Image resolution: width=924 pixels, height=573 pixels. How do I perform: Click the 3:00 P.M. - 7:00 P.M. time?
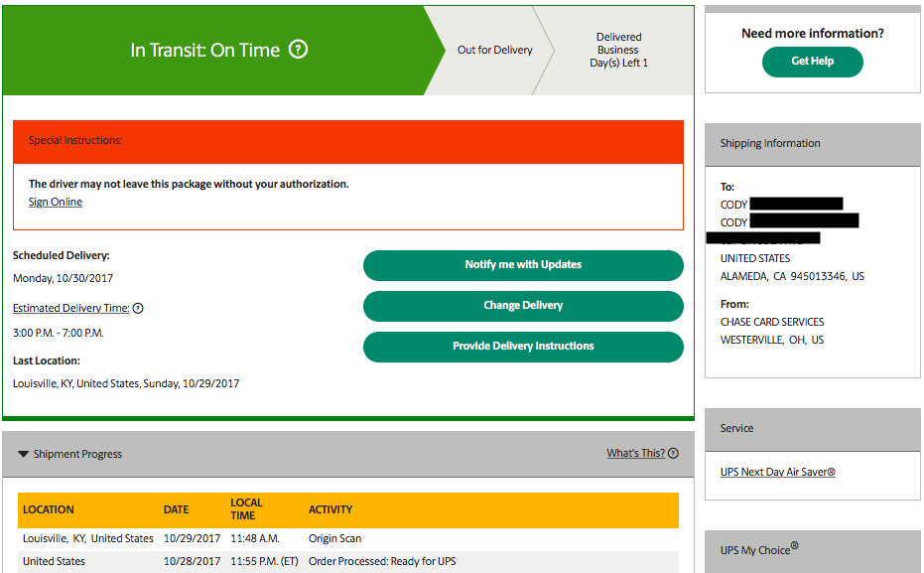click(x=59, y=333)
